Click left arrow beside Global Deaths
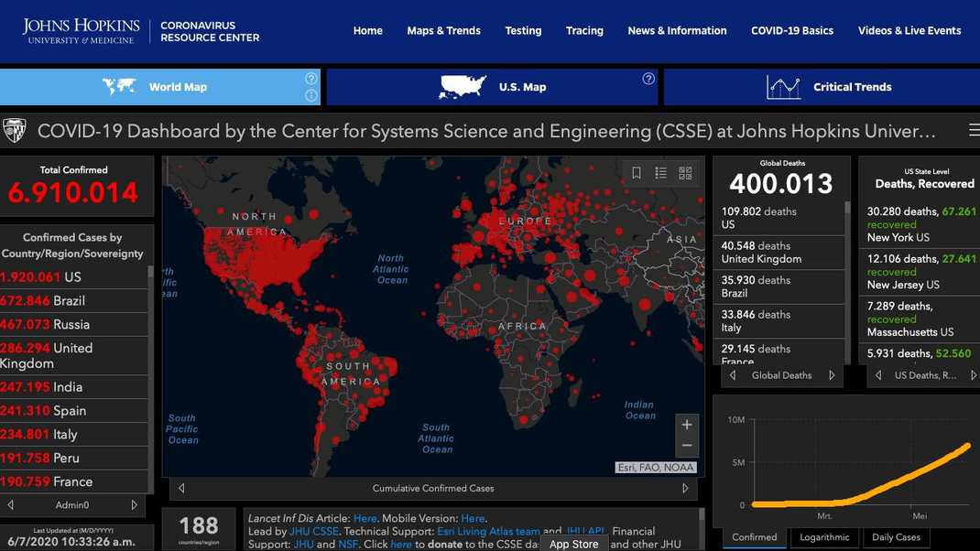The width and height of the screenshot is (980, 551). tap(733, 375)
